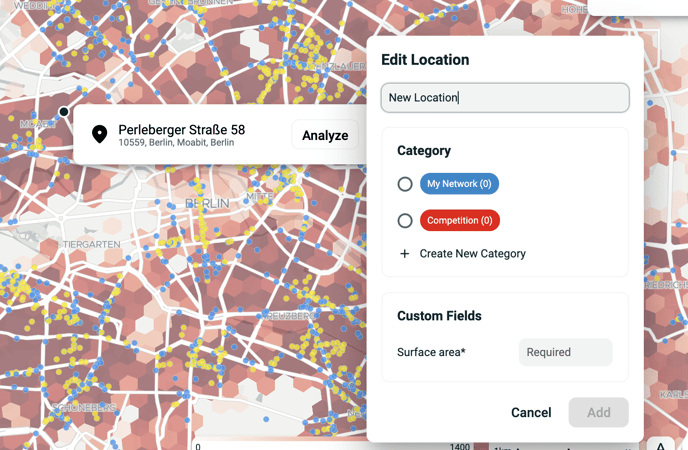Click the SCHÖNEBERG map label
688x450 pixels.
pos(84,407)
